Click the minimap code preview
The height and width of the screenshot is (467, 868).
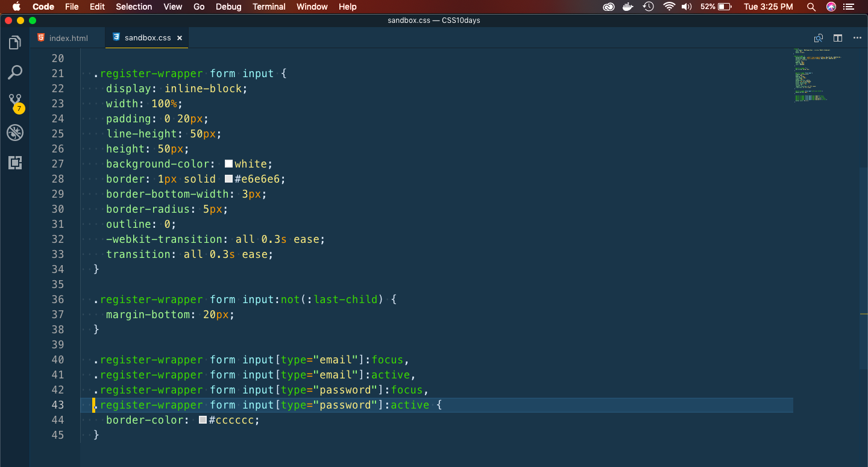coord(817,75)
